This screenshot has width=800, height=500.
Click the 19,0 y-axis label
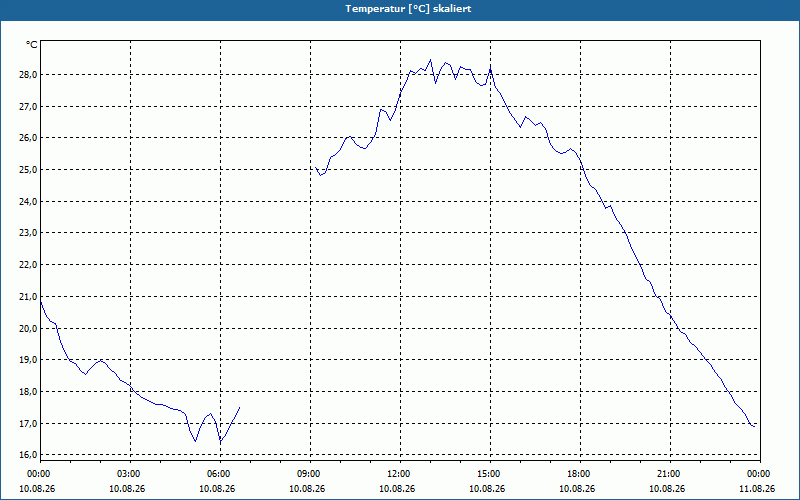tap(29, 360)
